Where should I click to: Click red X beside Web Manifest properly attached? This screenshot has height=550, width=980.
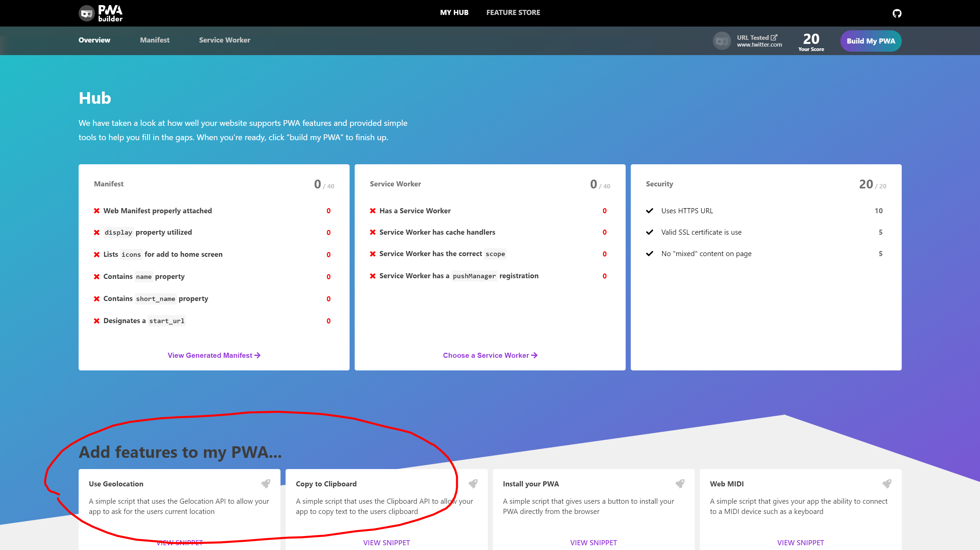tap(97, 211)
